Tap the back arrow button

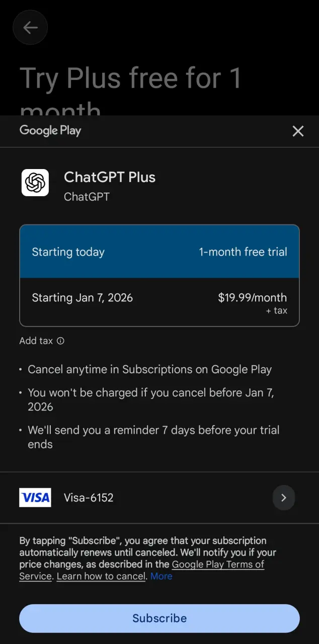click(30, 28)
